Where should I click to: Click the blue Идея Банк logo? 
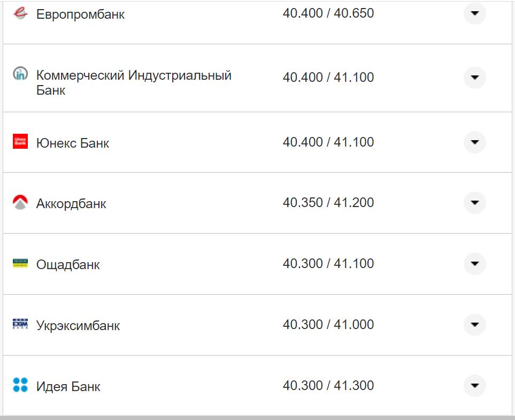(x=20, y=385)
